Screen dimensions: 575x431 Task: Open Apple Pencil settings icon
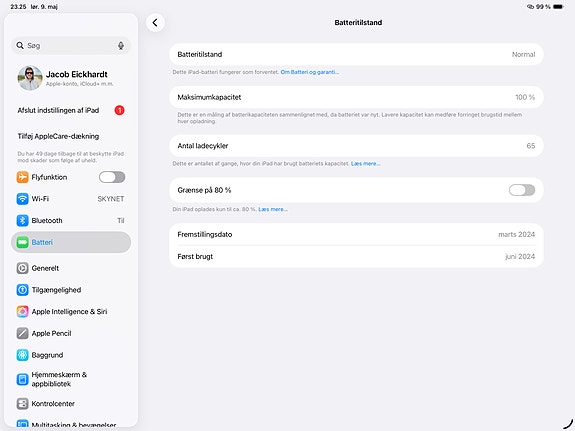click(22, 333)
